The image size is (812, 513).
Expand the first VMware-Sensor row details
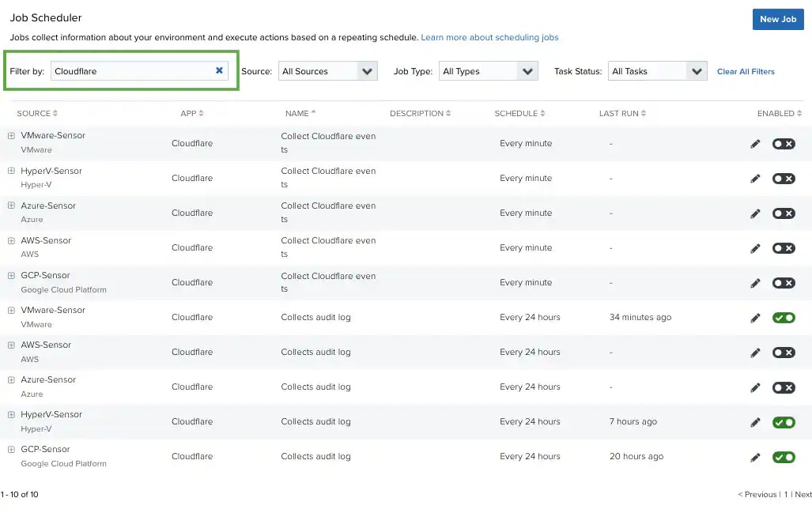[x=11, y=136]
